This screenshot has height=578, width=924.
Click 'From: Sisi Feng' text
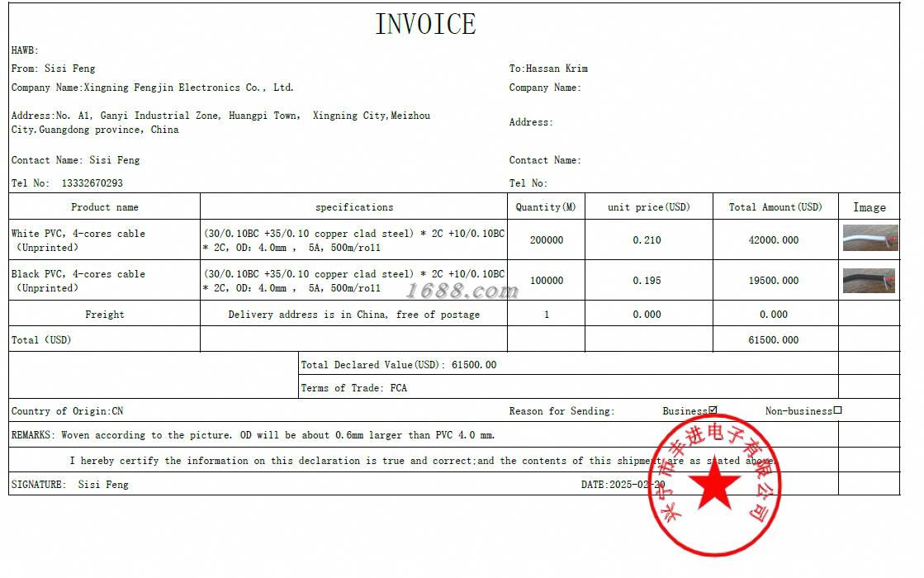[53, 69]
